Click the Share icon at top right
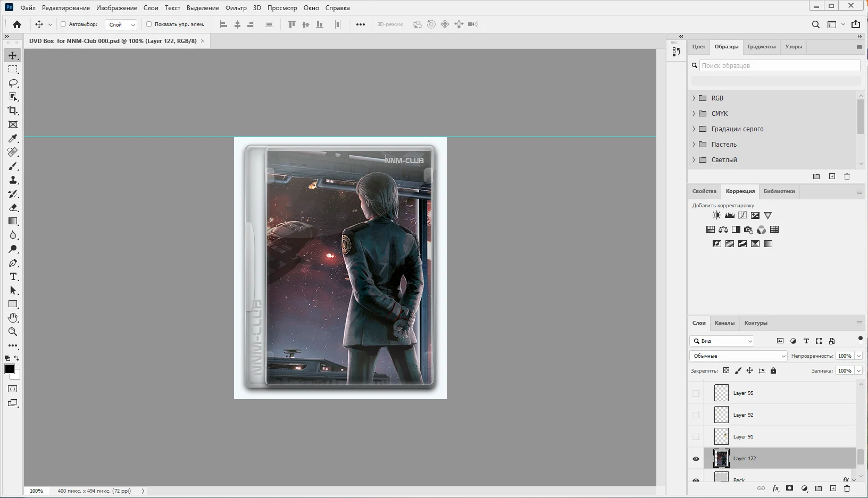Screen dimensions: 868x498 [x=856, y=24]
